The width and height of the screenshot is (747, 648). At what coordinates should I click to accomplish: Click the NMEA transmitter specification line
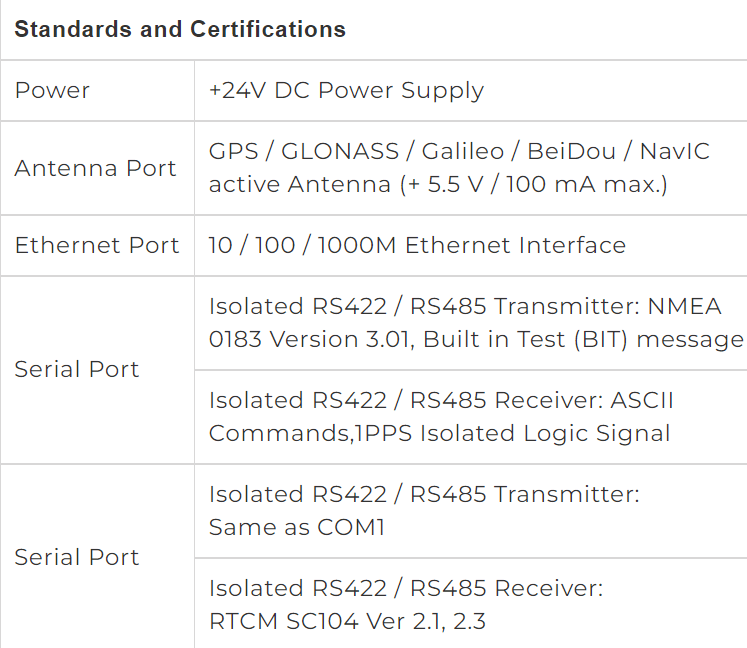465,306
